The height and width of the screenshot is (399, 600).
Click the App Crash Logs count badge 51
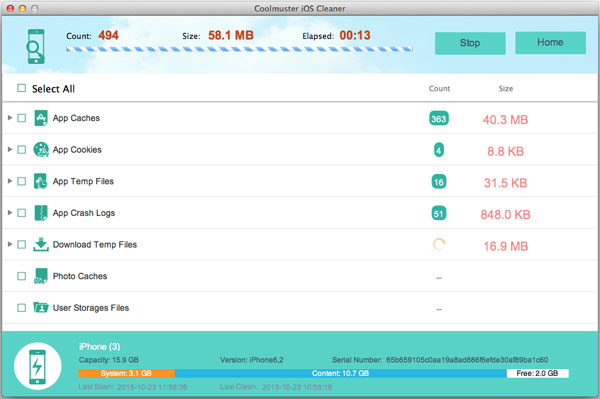(x=439, y=213)
